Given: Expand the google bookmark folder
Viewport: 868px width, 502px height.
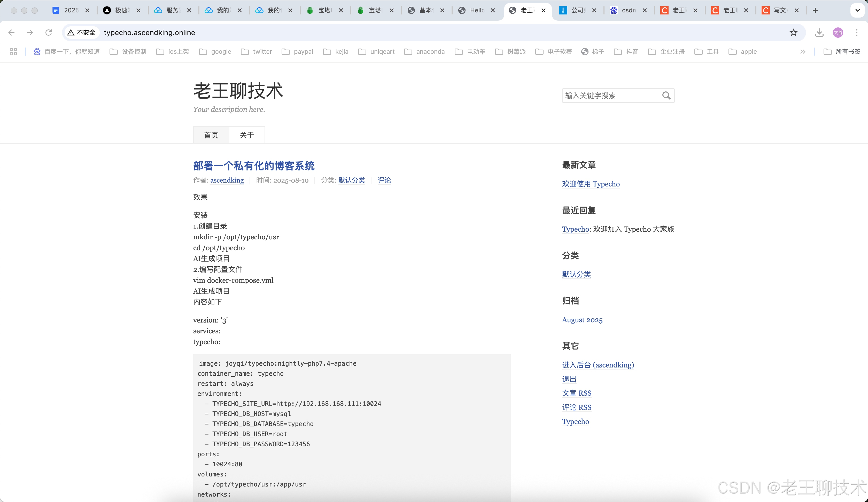Looking at the screenshot, I should 215,52.
